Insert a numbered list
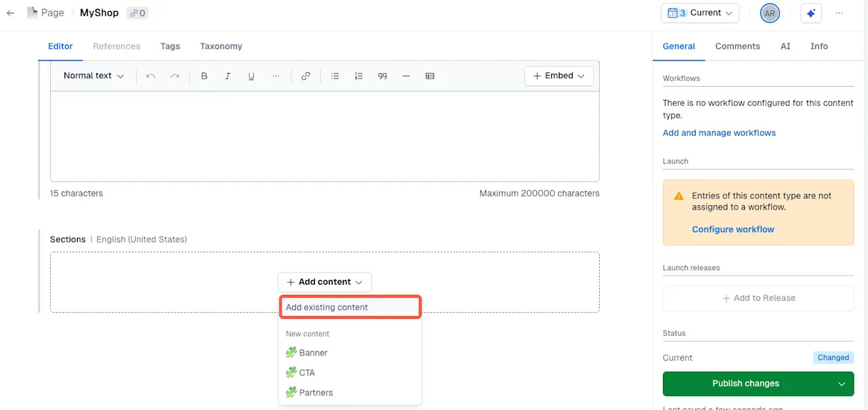 (x=358, y=76)
